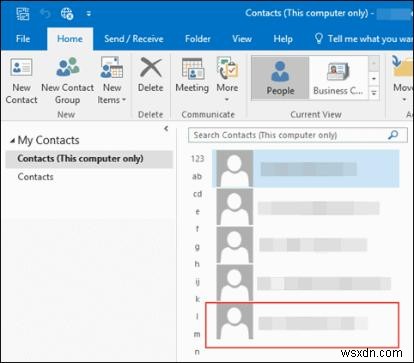Open the Send / Receive tab
The height and width of the screenshot is (363, 414).
pyautogui.click(x=134, y=39)
